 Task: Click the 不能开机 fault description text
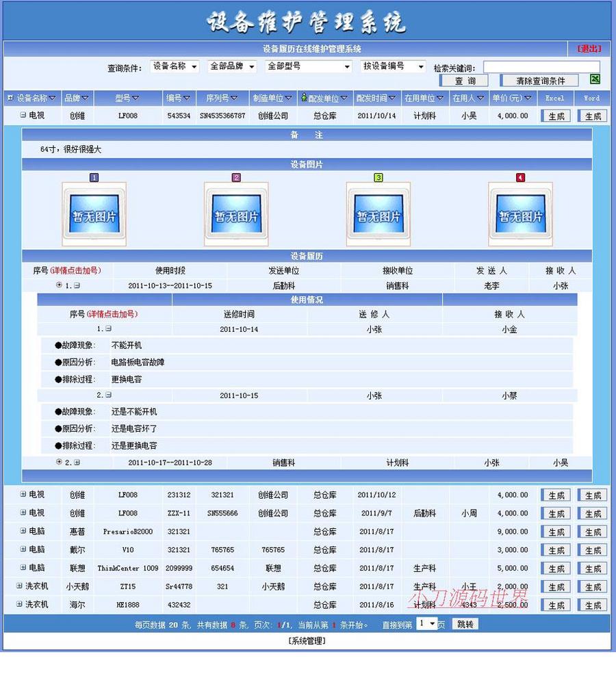(x=126, y=345)
